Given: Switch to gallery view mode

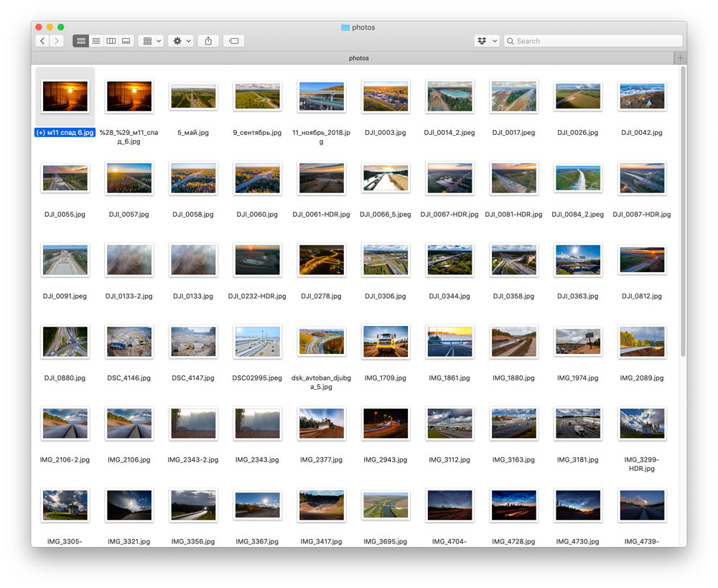Looking at the screenshot, I should click(126, 41).
